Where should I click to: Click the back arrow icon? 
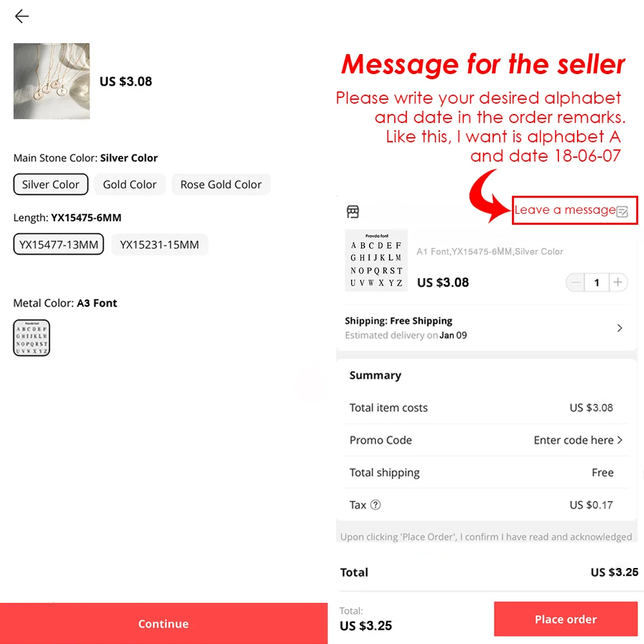click(22, 17)
